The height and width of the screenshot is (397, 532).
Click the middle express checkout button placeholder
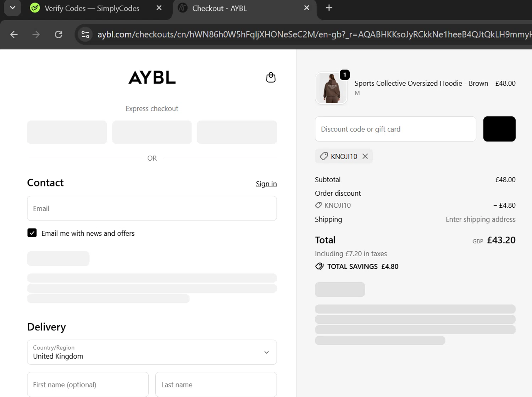tap(152, 132)
